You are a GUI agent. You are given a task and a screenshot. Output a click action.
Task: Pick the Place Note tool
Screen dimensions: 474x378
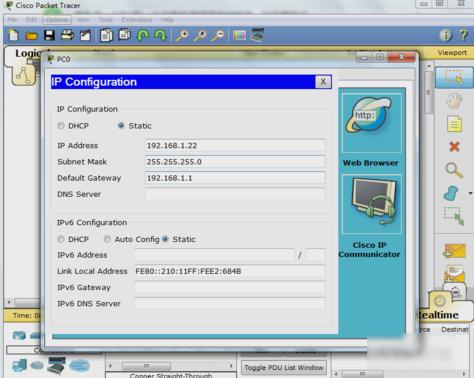coord(454,124)
